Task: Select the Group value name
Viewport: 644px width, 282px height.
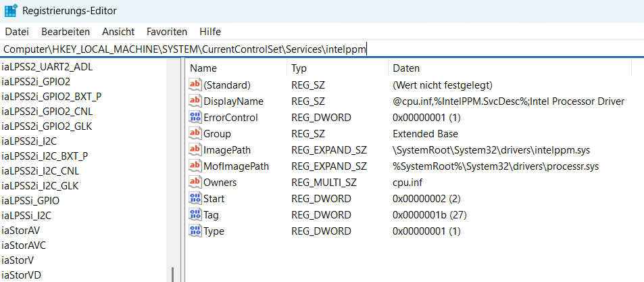Action: point(218,134)
